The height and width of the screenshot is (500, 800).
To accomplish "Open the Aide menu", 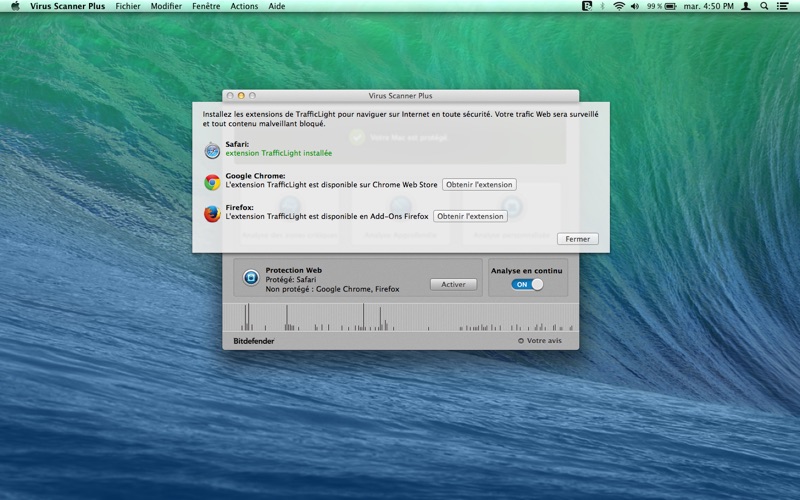I will click(x=277, y=6).
